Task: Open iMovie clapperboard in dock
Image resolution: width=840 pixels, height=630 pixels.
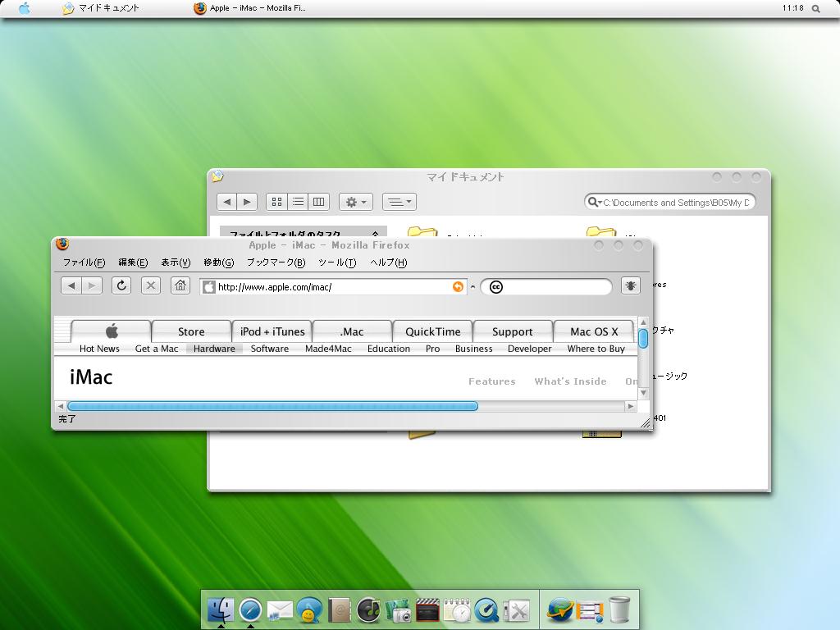Action: point(427,610)
